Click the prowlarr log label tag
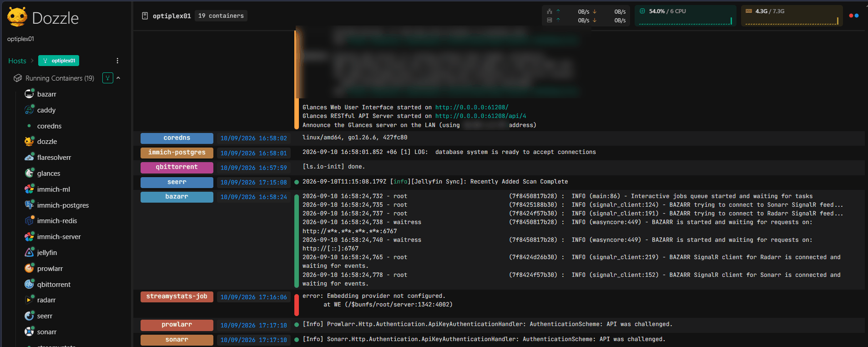868x347 pixels. tap(177, 325)
